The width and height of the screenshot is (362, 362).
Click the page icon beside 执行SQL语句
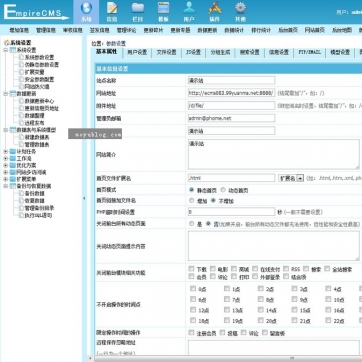click(21, 215)
